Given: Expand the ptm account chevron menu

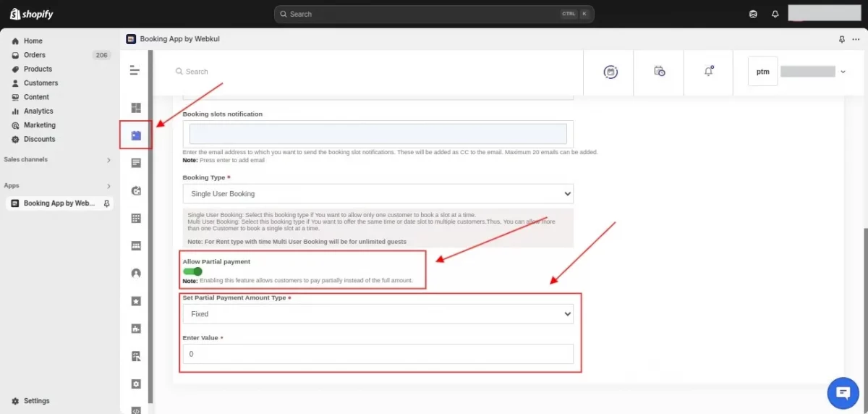Looking at the screenshot, I should tap(843, 72).
